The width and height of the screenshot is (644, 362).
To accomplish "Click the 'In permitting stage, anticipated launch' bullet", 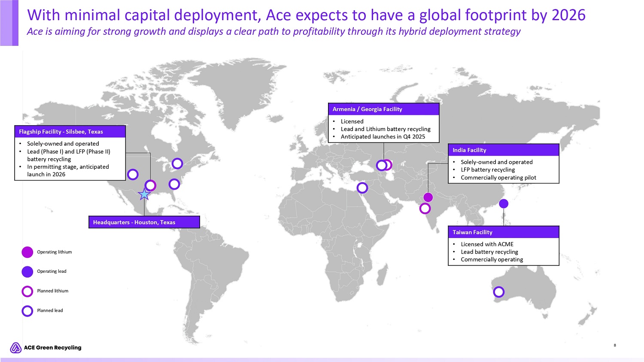I will click(68, 171).
